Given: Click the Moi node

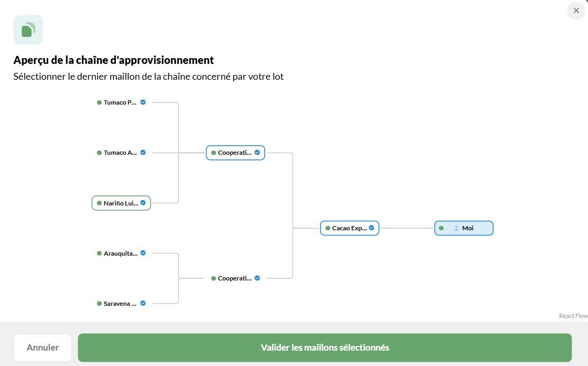Looking at the screenshot, I should point(464,228).
